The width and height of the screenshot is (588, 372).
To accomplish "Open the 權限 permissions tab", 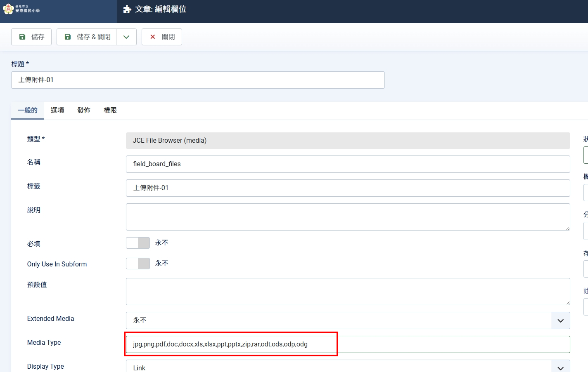I will pyautogui.click(x=110, y=110).
